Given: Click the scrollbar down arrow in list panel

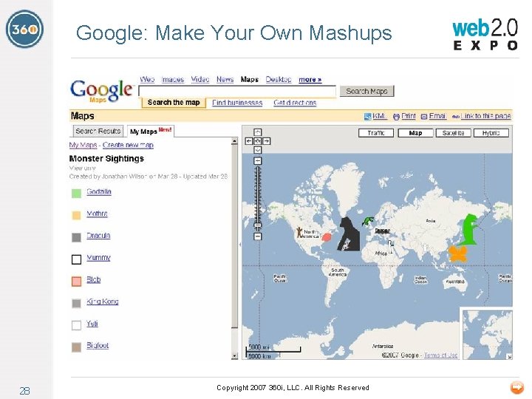Looking at the screenshot, I should [234, 356].
